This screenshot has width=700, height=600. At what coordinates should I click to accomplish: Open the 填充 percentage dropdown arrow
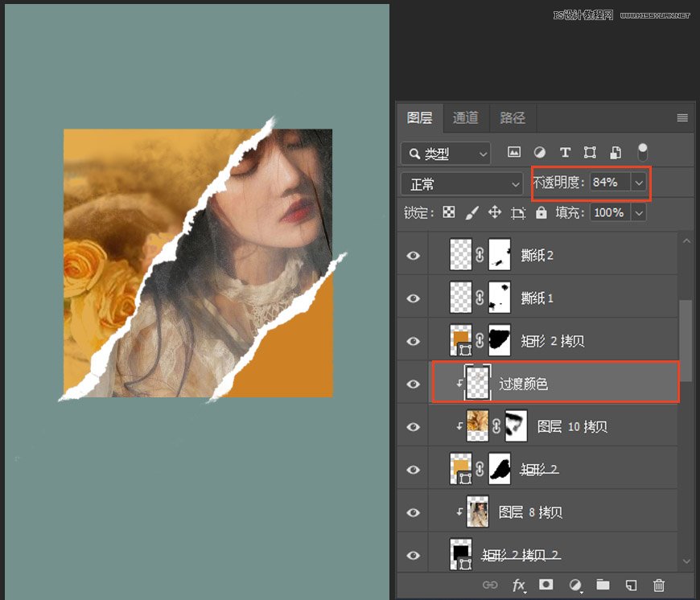point(640,212)
